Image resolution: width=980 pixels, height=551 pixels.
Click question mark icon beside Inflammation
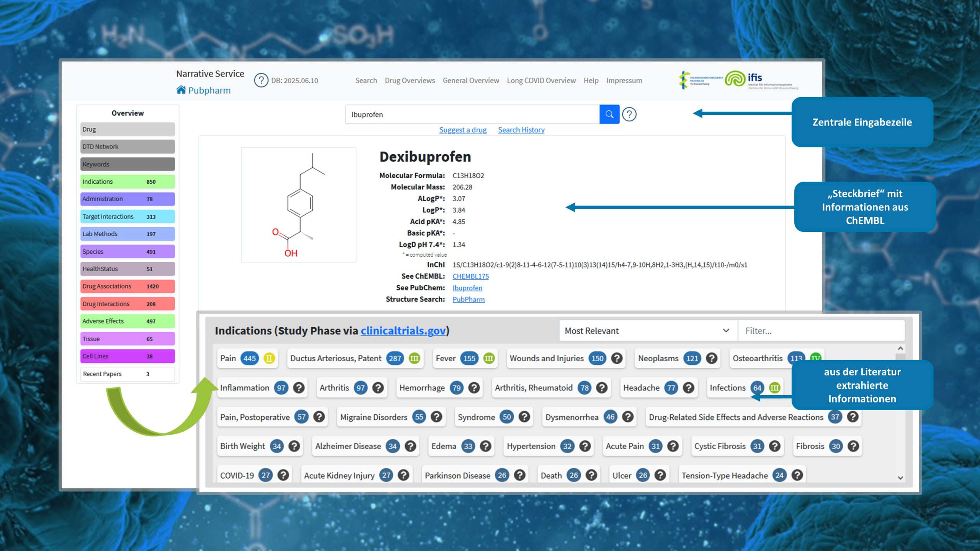click(299, 388)
